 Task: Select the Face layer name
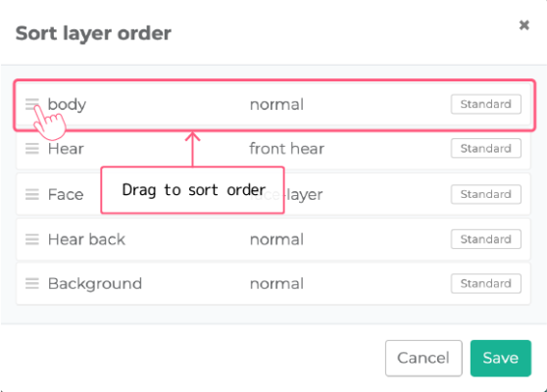(66, 194)
